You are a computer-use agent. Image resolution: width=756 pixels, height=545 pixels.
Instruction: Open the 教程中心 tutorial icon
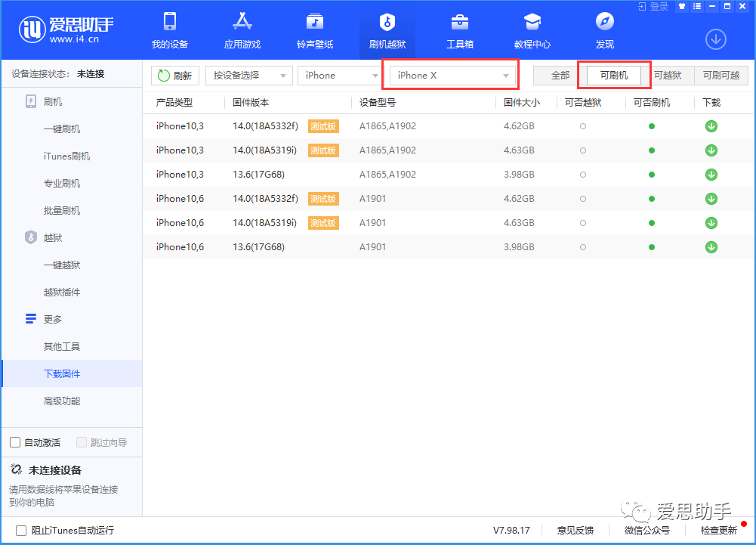coord(532,22)
